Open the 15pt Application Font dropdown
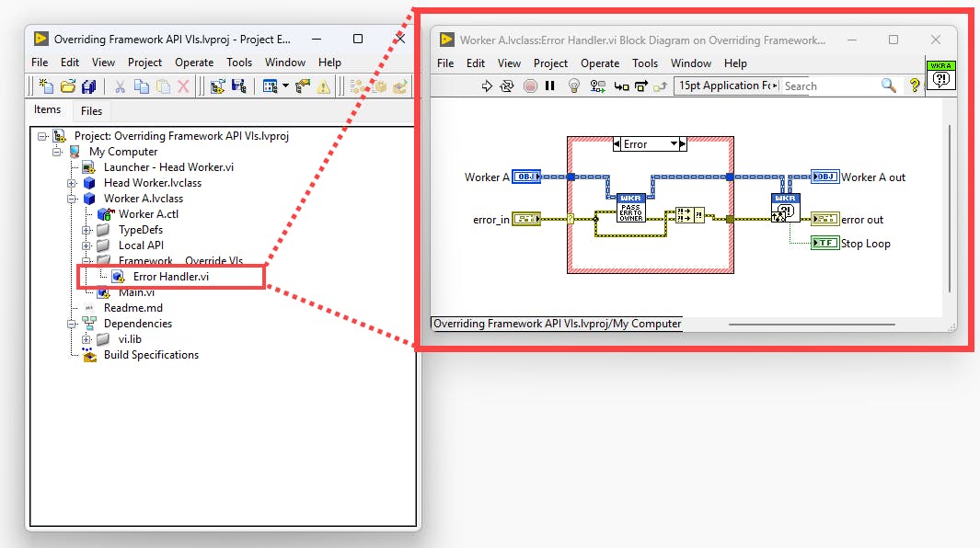The height and width of the screenshot is (548, 980). click(x=727, y=86)
